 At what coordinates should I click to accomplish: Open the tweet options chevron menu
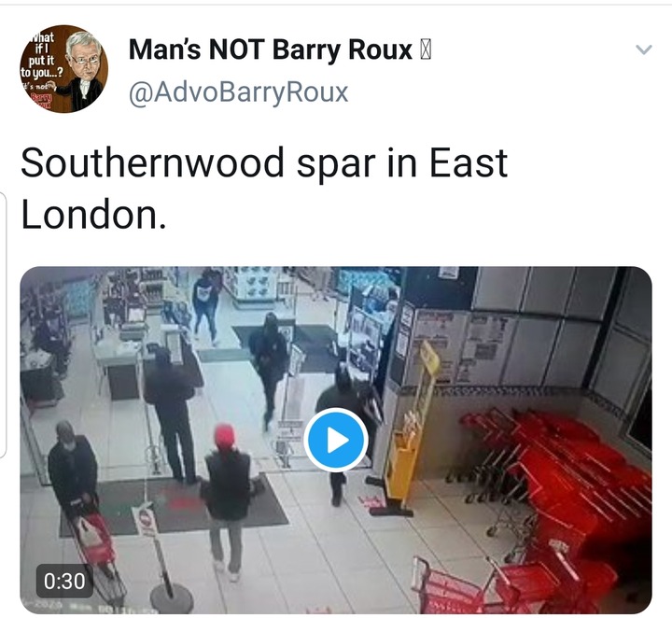(x=644, y=49)
